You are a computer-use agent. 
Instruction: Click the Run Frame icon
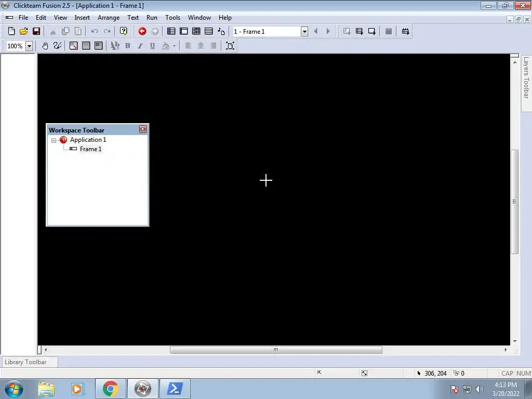point(372,31)
